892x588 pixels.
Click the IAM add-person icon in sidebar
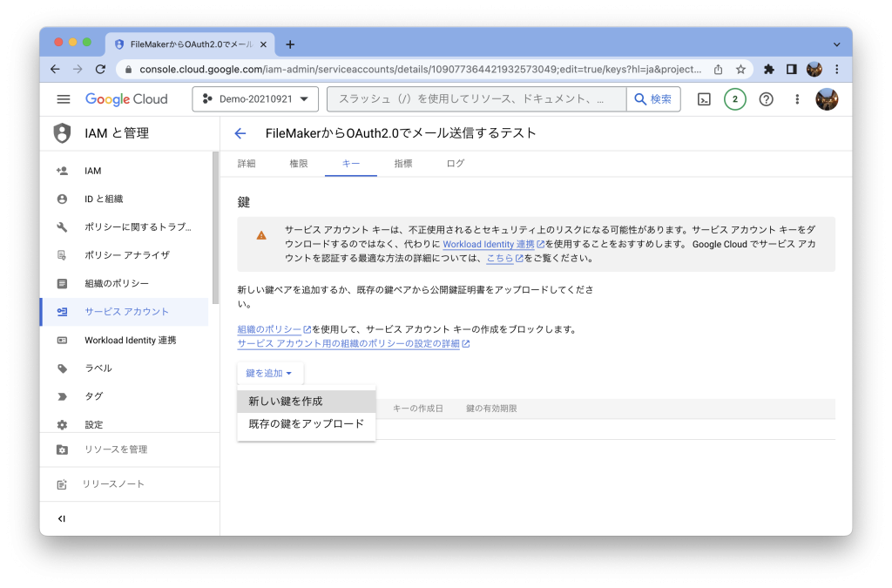[62, 171]
